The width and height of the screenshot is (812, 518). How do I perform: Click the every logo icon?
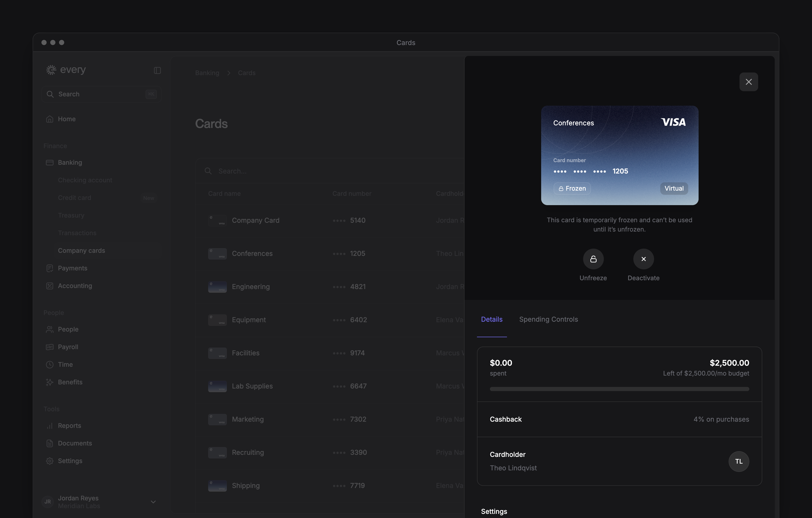[51, 70]
